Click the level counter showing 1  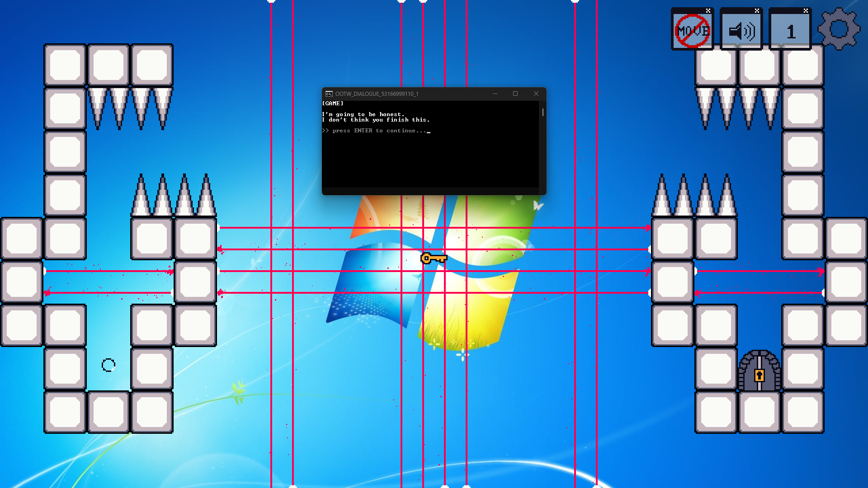point(790,31)
